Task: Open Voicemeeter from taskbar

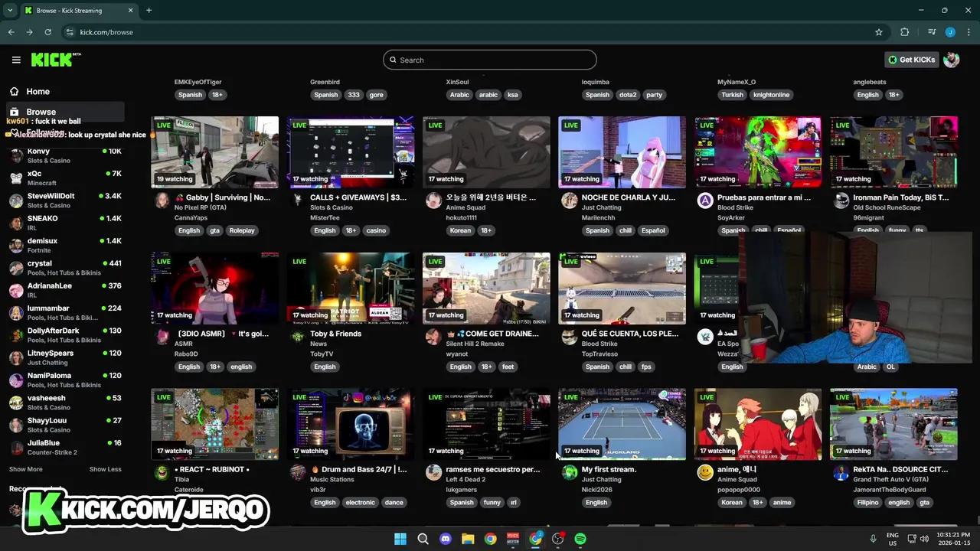Action: coord(513,539)
